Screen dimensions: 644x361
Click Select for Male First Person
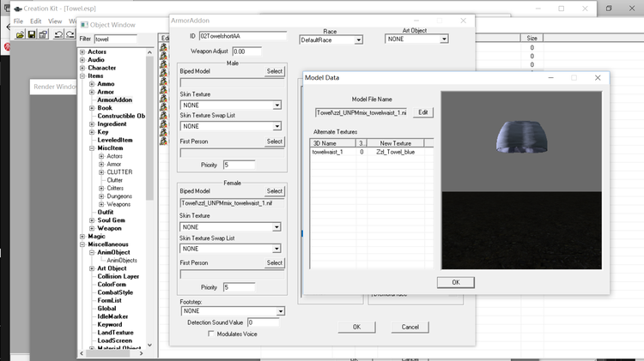coord(275,141)
